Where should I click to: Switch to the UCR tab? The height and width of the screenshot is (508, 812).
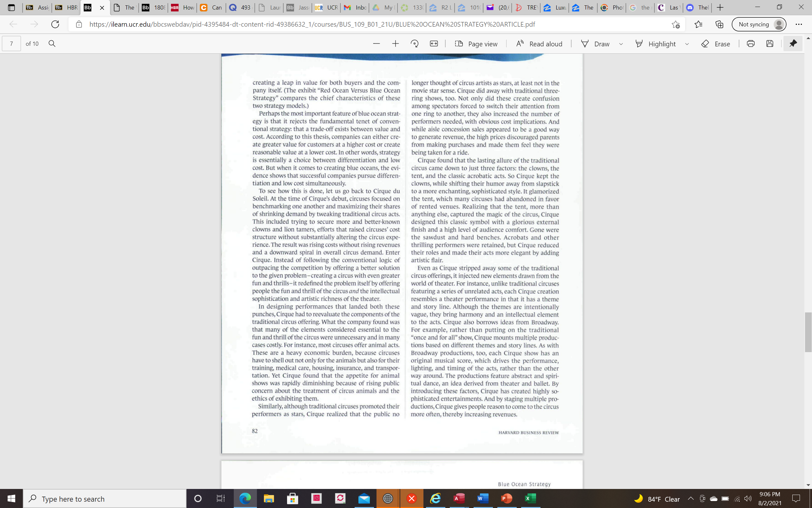tap(326, 7)
